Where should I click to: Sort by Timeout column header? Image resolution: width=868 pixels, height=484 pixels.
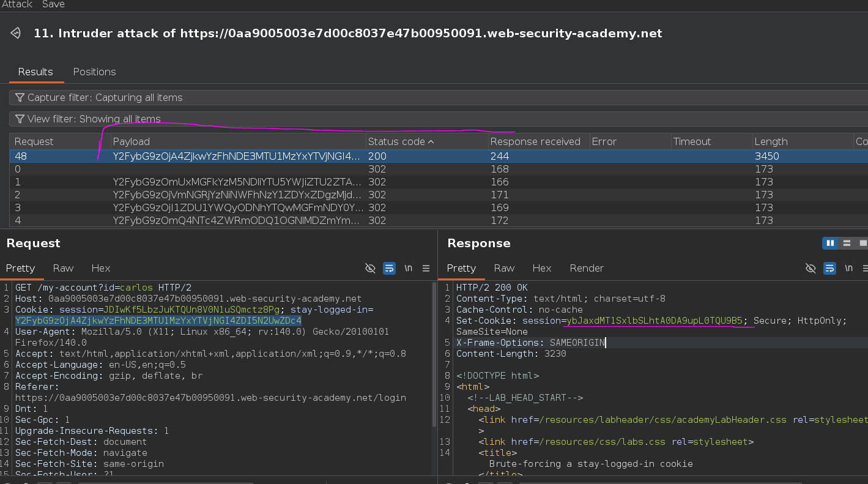(711, 141)
